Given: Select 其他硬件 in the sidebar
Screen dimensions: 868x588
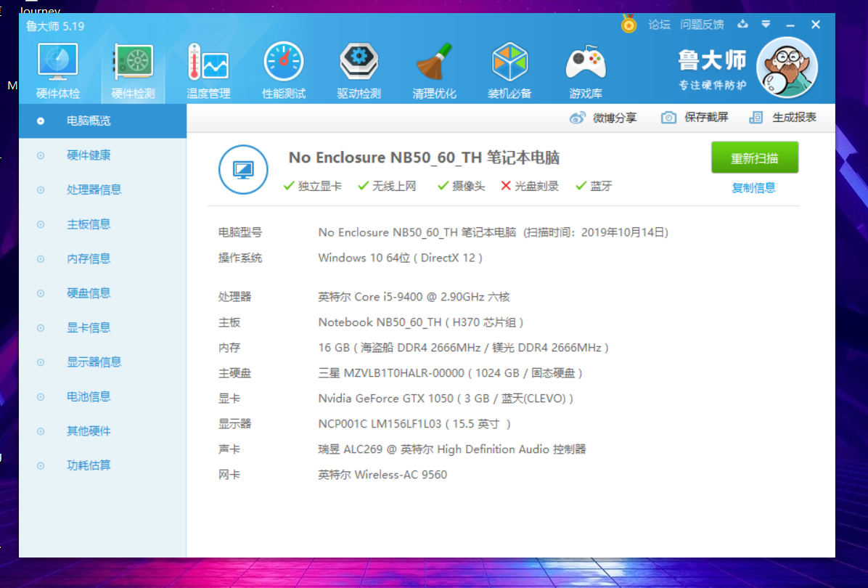Looking at the screenshot, I should pyautogui.click(x=103, y=430).
